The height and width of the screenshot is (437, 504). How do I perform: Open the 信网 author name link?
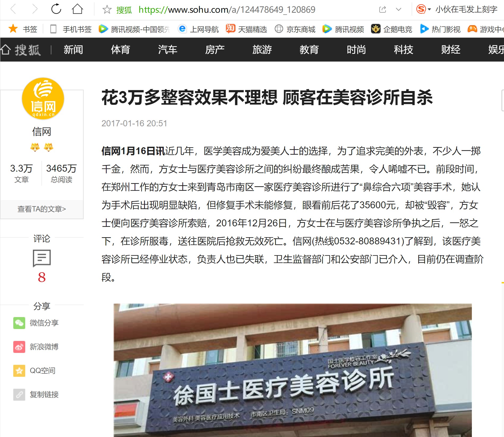(42, 132)
